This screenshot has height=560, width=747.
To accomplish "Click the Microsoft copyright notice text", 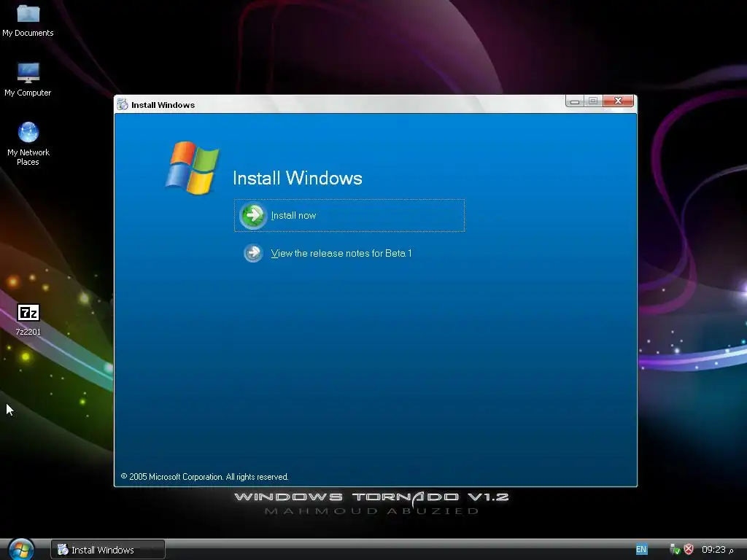I will click(x=204, y=477).
